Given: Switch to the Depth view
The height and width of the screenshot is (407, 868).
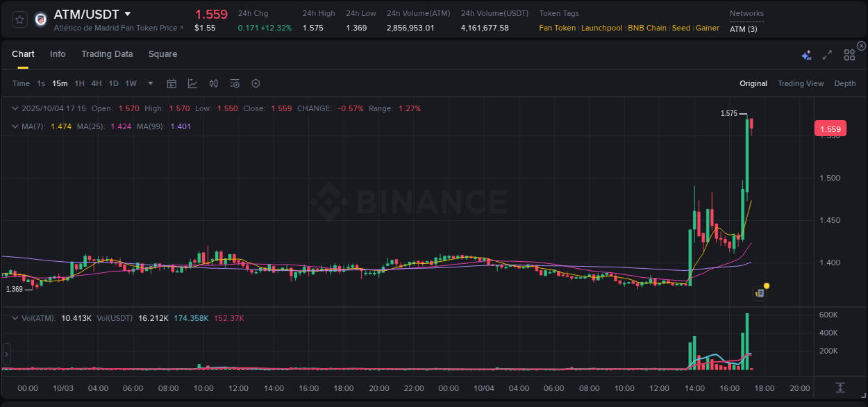Looking at the screenshot, I should 845,83.
